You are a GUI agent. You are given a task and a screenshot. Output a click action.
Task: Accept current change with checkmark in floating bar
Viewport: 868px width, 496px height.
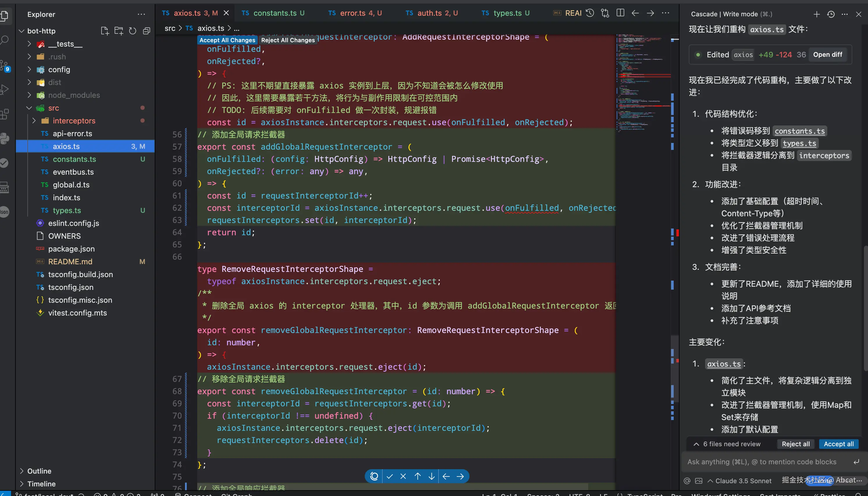coord(390,476)
